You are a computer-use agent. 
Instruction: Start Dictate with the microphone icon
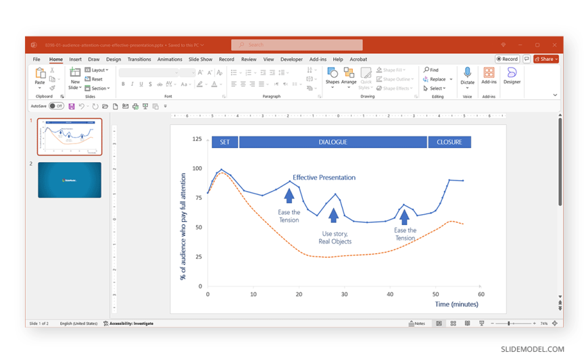pyautogui.click(x=467, y=72)
